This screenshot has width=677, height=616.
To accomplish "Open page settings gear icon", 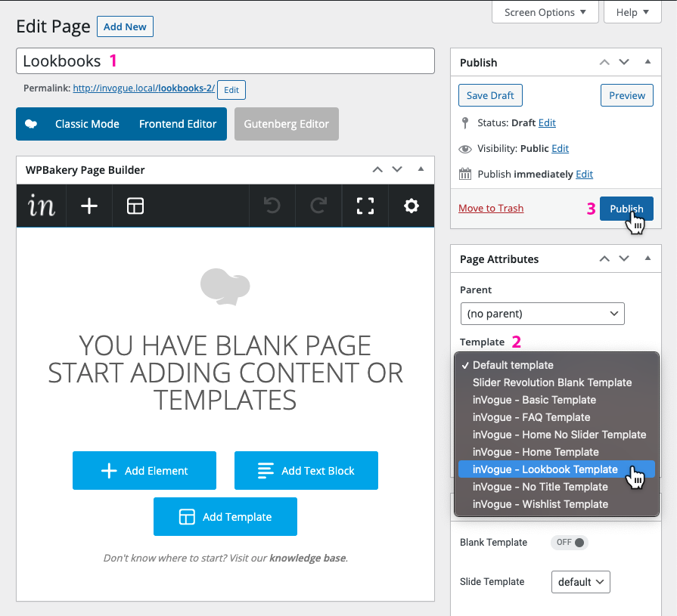I will click(x=411, y=206).
